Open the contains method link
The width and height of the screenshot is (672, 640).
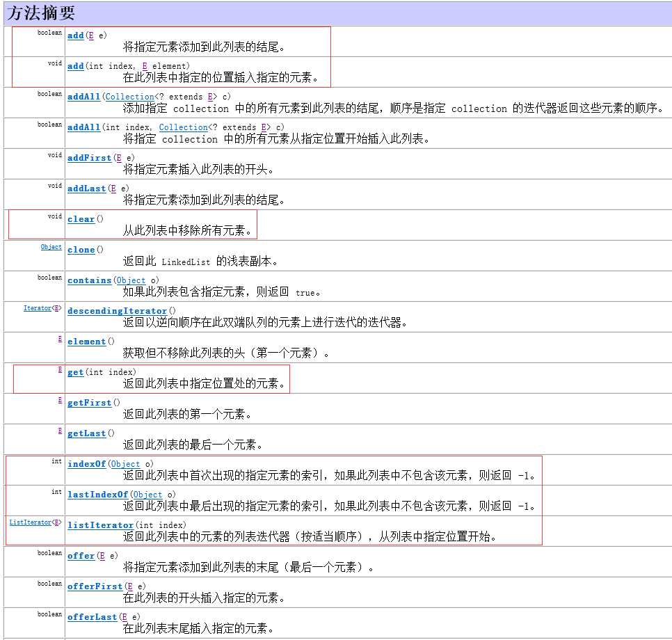pos(89,281)
